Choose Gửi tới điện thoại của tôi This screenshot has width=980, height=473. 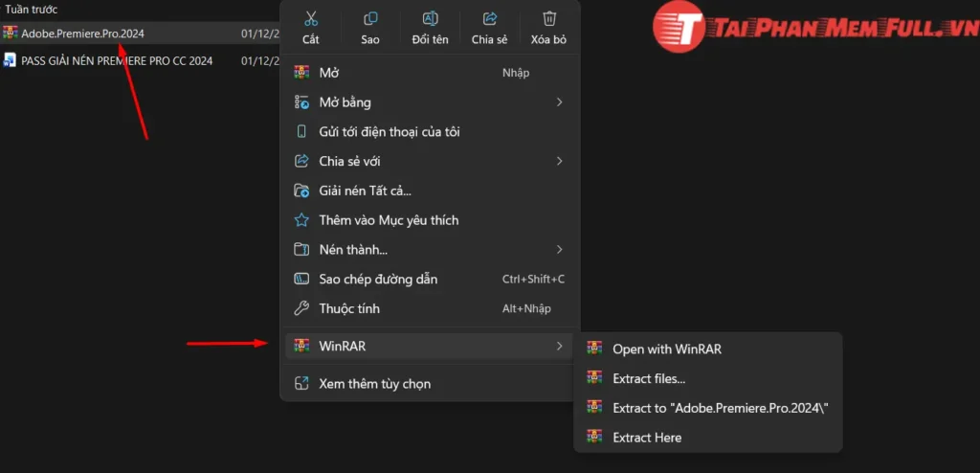click(x=429, y=131)
